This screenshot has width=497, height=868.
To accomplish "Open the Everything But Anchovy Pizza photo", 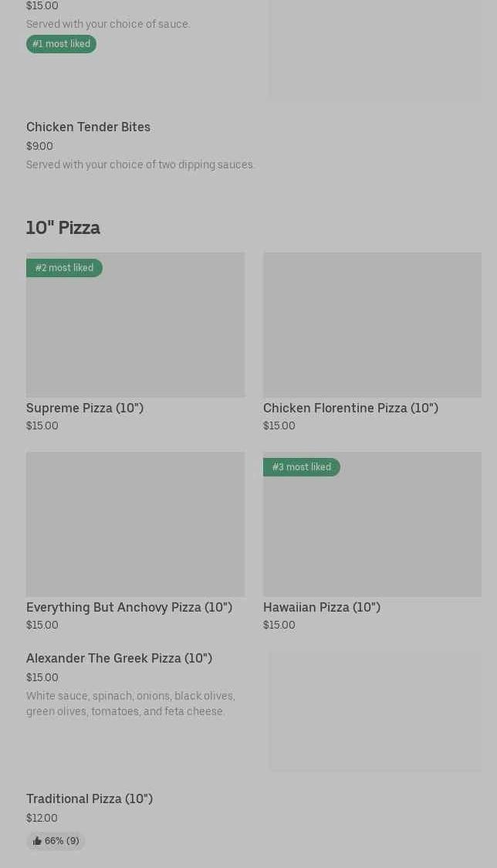I will 135,524.
